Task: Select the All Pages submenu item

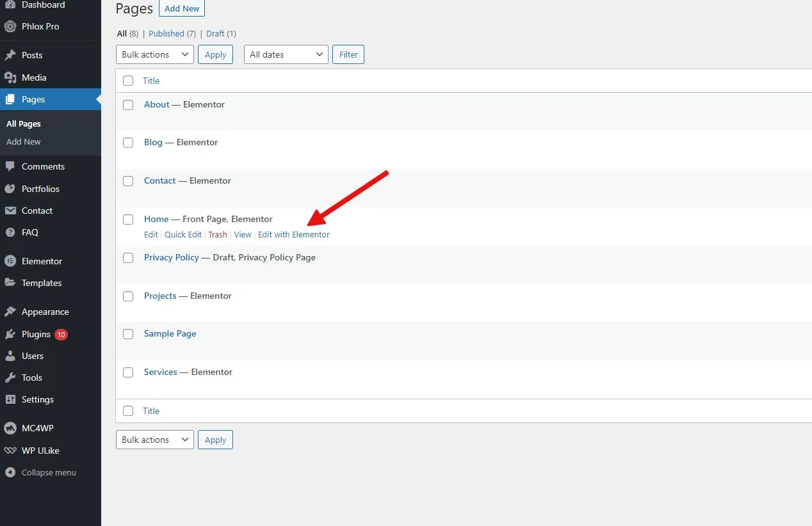Action: click(x=24, y=124)
